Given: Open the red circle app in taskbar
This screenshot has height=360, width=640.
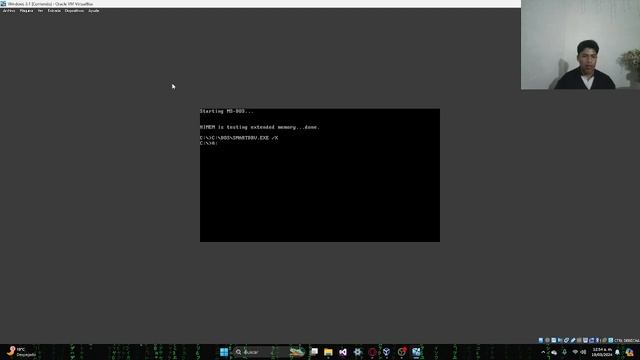Looking at the screenshot, I should (x=372, y=352).
